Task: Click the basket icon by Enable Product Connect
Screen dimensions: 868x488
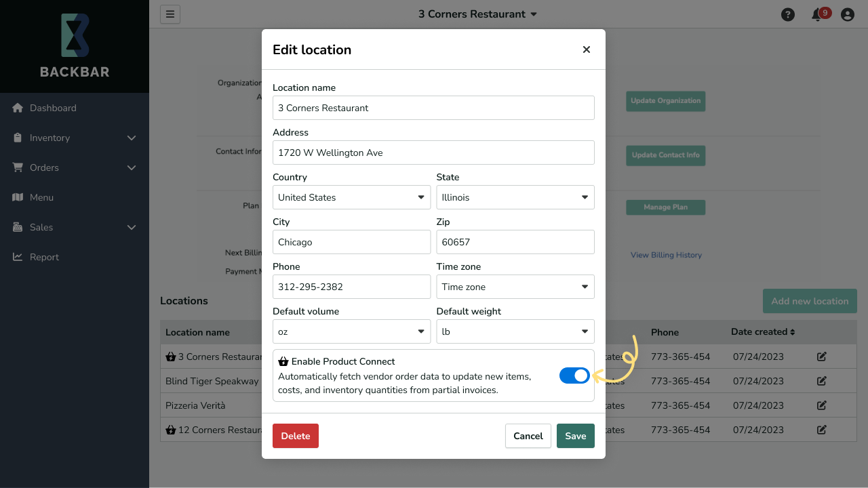Action: [x=283, y=361]
